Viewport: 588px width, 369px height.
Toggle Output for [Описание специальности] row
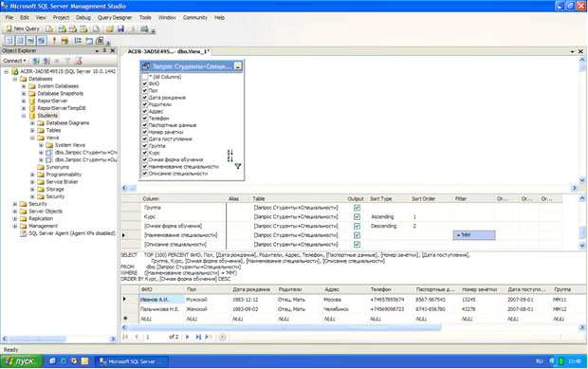357,245
